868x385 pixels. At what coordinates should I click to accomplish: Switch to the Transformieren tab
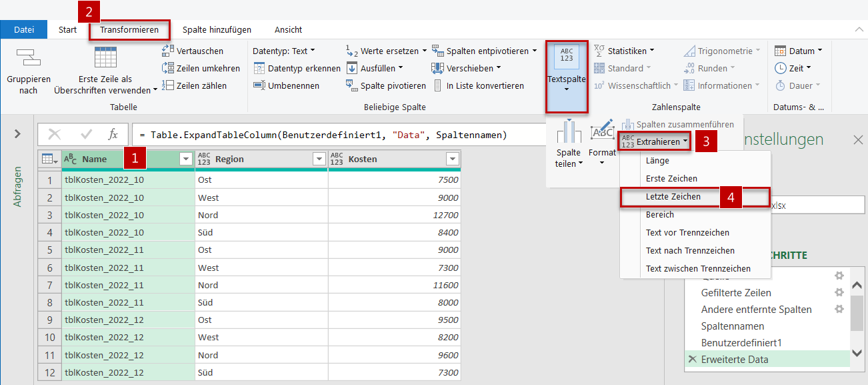click(x=129, y=29)
